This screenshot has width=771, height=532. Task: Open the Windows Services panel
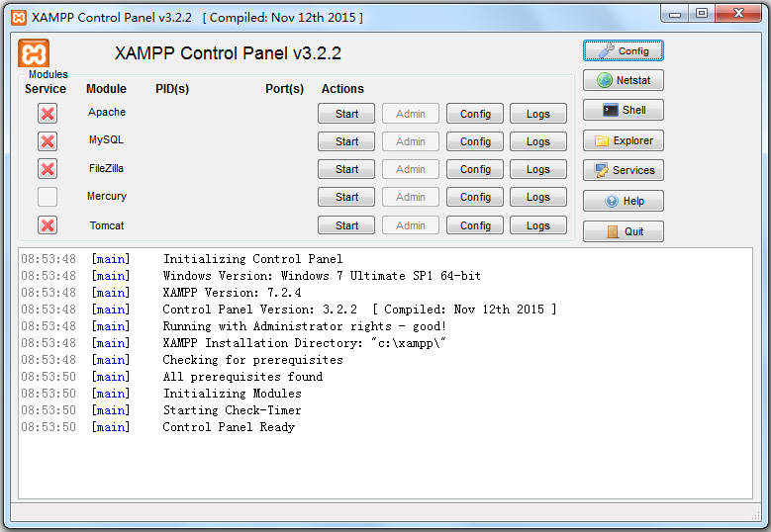pos(623,170)
